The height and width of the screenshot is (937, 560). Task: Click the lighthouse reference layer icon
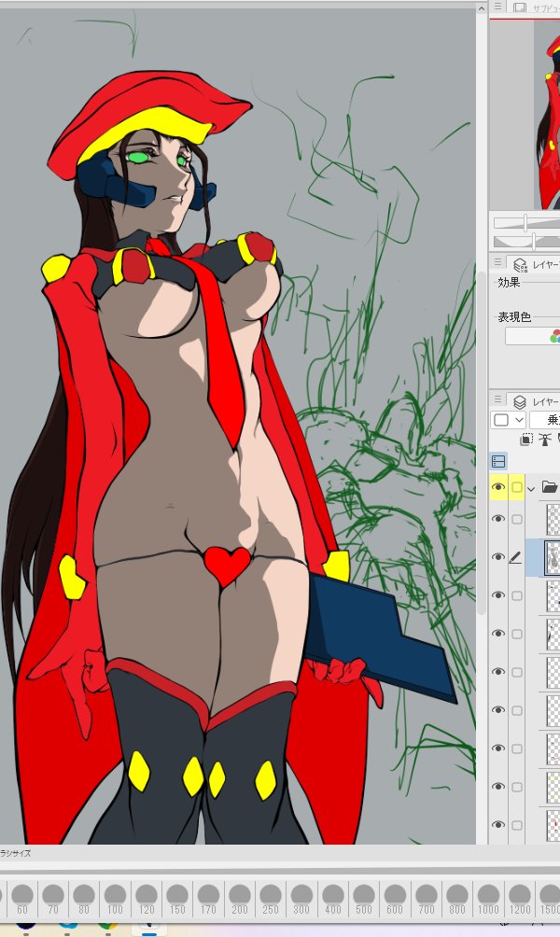544,440
